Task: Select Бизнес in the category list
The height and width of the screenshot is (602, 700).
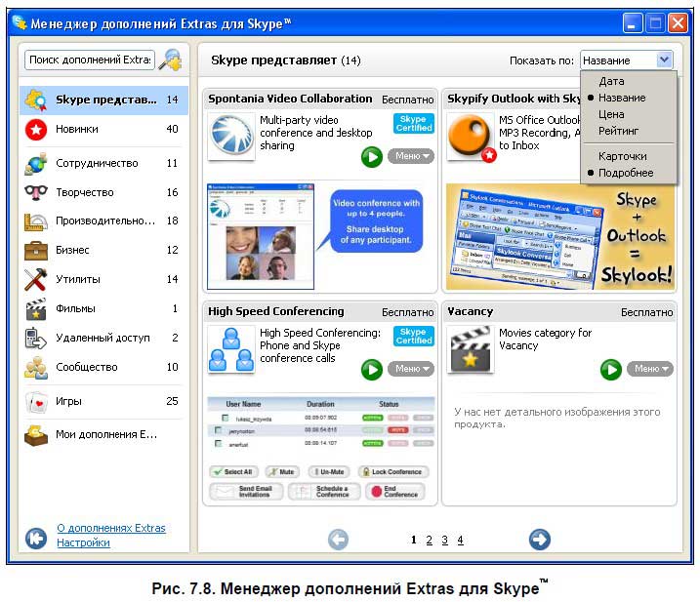Action: pyautogui.click(x=72, y=250)
